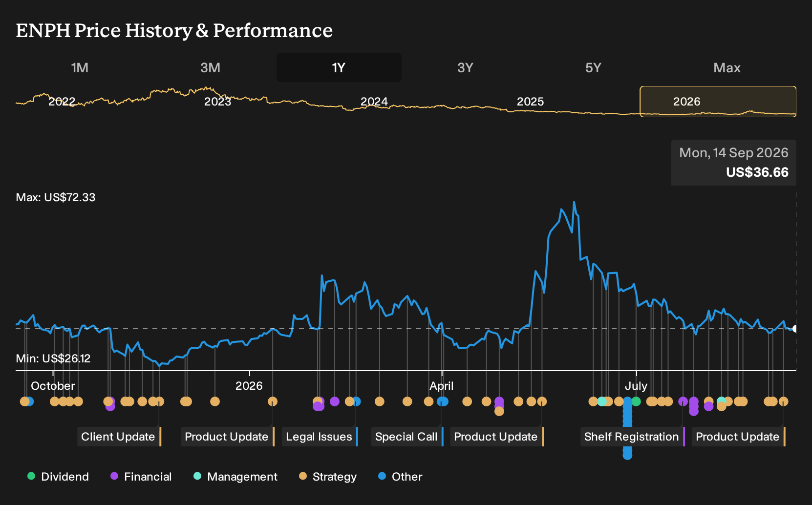Toggle the Other legend item
Image resolution: width=812 pixels, height=505 pixels.
[x=400, y=477]
